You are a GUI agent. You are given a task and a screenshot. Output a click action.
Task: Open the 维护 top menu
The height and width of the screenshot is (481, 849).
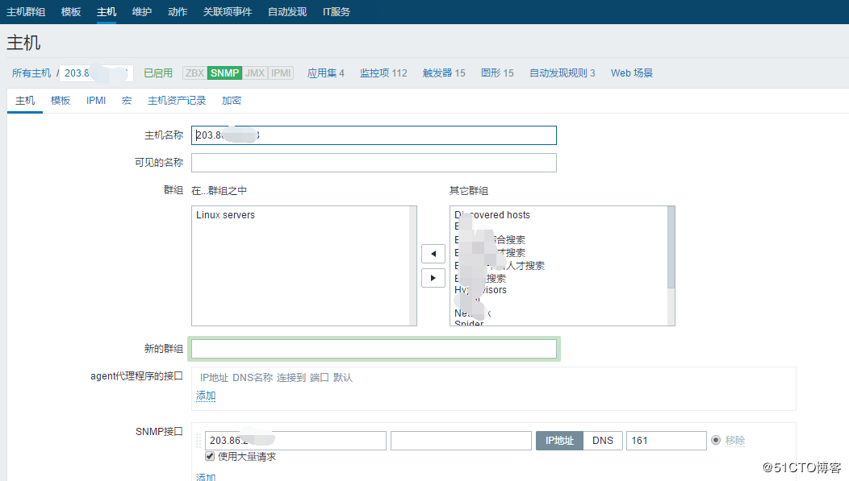(x=142, y=11)
